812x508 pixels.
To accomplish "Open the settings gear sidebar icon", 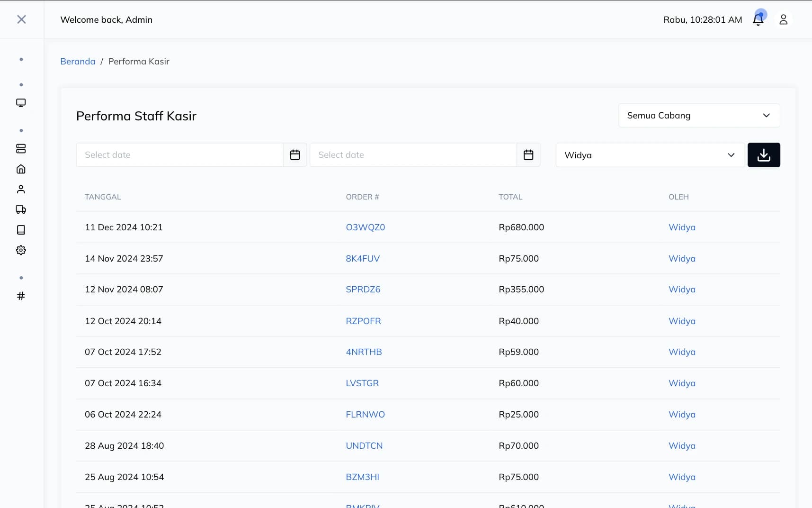I will pos(21,250).
